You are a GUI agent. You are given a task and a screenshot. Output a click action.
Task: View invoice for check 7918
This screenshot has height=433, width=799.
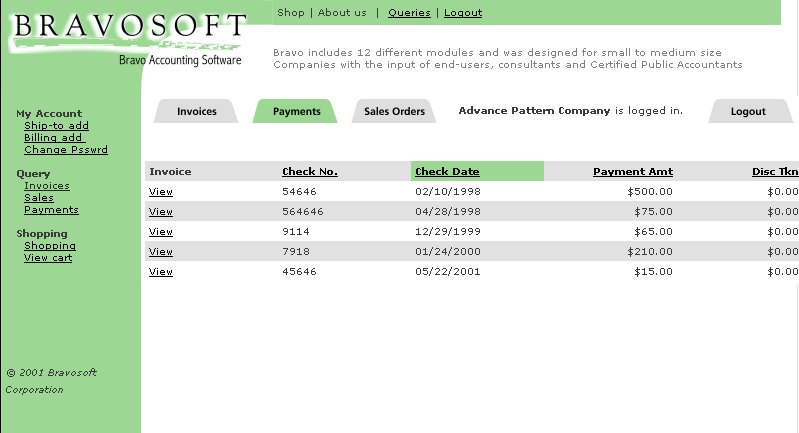pyautogui.click(x=160, y=252)
